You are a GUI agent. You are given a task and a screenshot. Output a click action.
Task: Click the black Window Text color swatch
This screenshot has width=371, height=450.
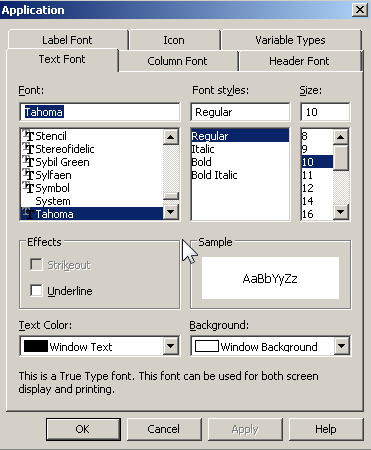tap(36, 346)
